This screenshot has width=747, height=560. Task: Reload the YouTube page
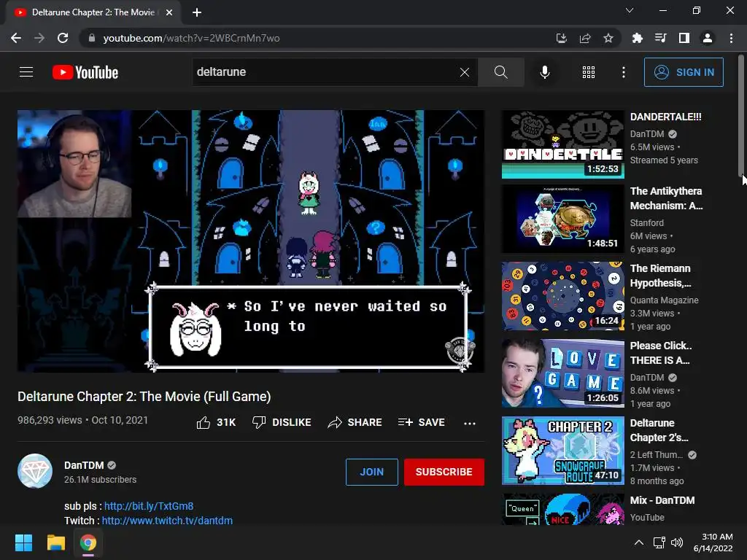[x=63, y=38]
